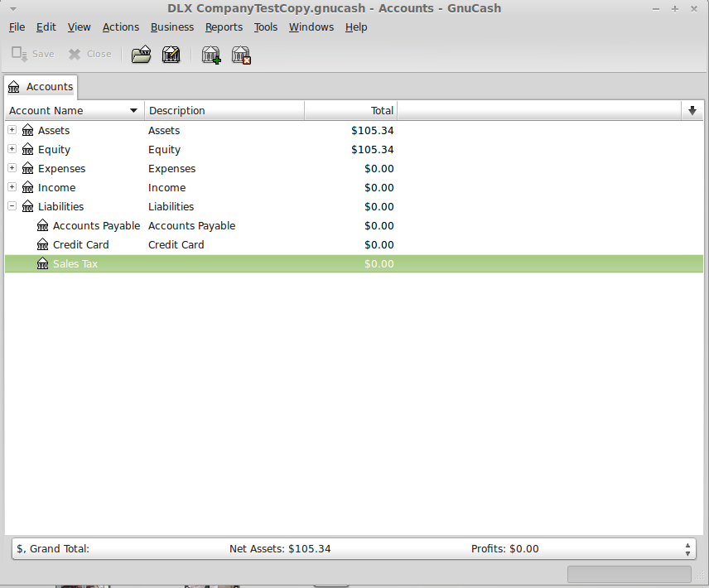Open the Tools menu

(x=265, y=27)
